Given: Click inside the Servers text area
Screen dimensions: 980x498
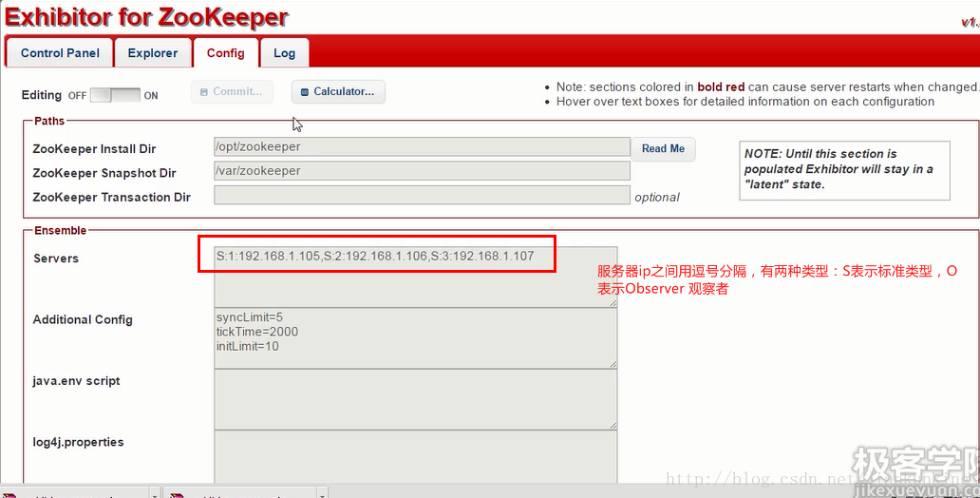Looking at the screenshot, I should [x=416, y=277].
